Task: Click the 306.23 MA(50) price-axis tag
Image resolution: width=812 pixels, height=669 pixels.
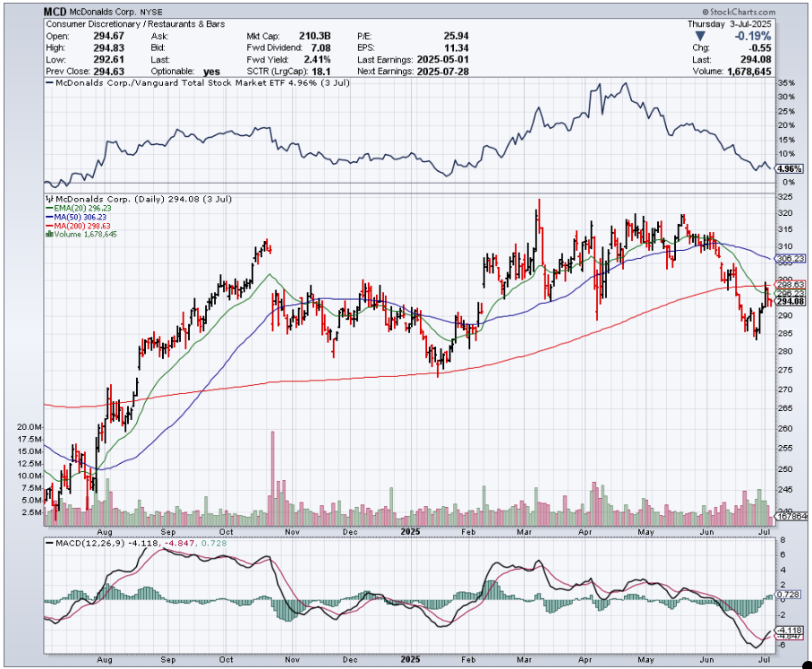Action: pos(791,259)
